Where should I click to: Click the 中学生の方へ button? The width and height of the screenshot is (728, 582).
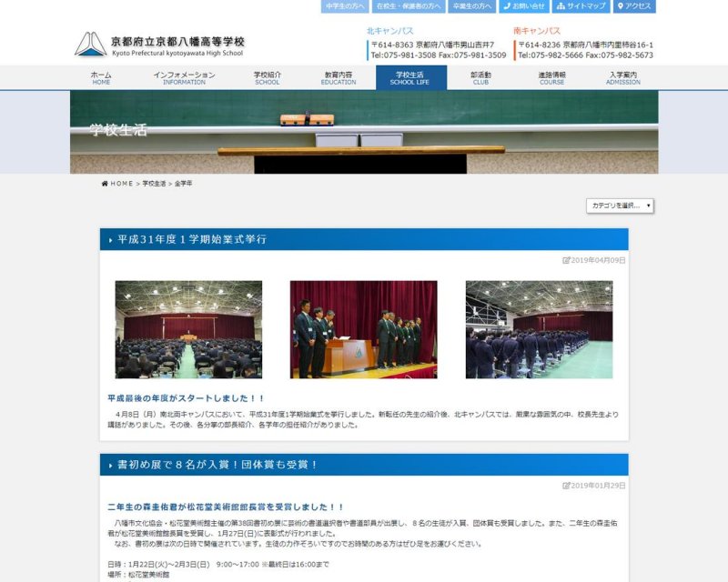pyautogui.click(x=345, y=6)
